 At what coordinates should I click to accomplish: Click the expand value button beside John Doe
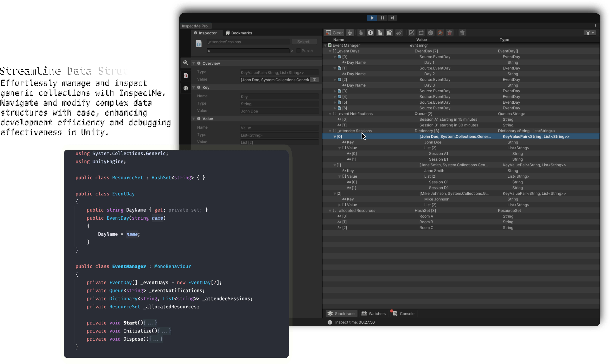314,80
